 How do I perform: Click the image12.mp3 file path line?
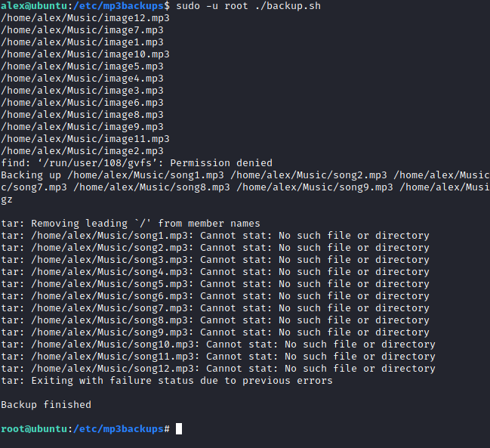(85, 17)
